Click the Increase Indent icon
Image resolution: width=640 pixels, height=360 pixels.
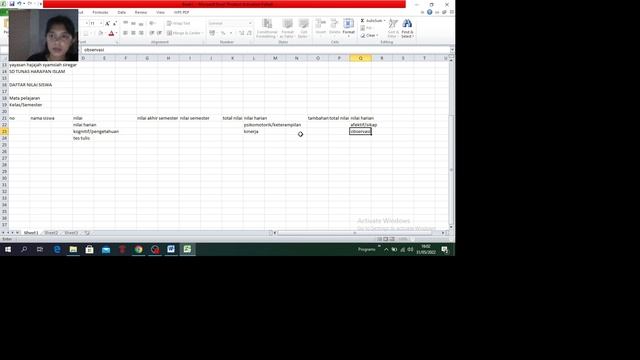coord(159,33)
